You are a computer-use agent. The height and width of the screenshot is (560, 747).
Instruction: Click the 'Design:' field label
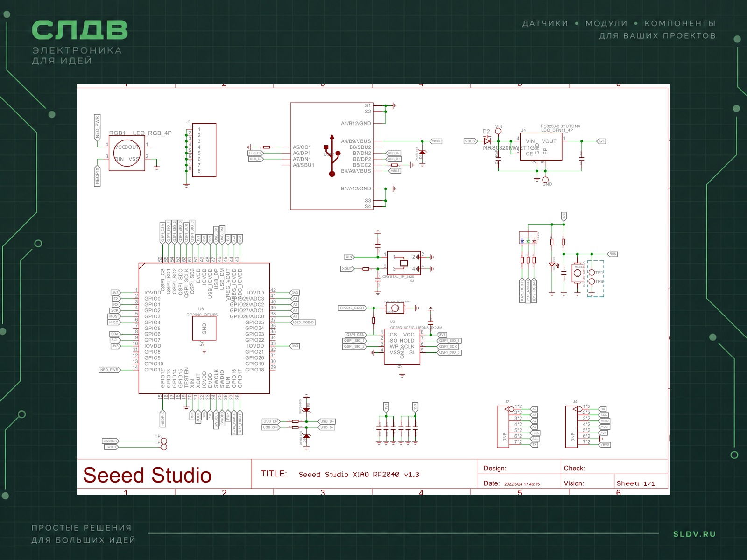pos(494,469)
